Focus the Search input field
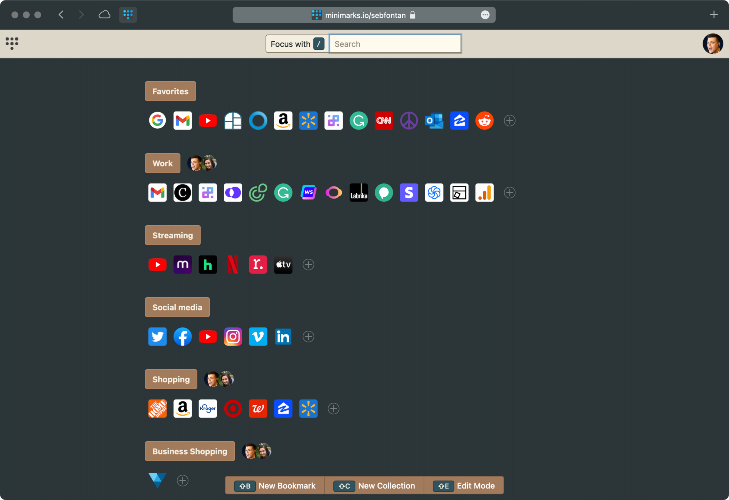 [x=395, y=44]
